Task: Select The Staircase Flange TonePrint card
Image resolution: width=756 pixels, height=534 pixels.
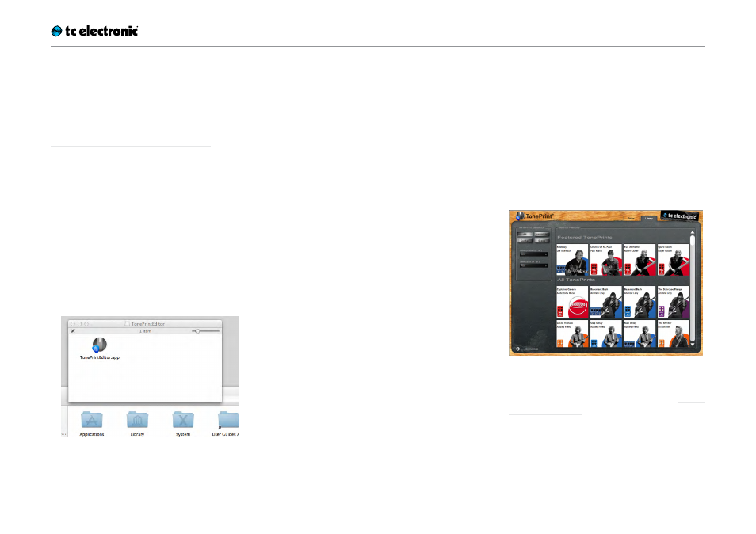Action: tap(674, 302)
